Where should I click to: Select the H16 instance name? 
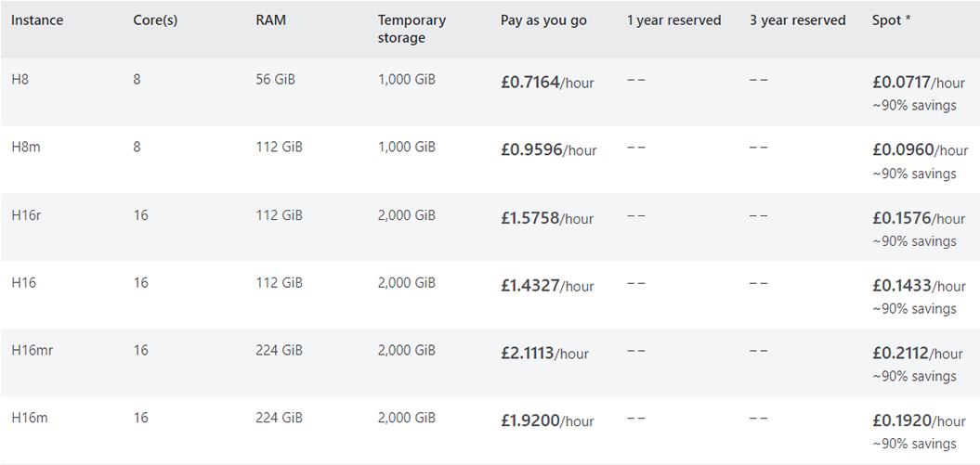(23, 282)
